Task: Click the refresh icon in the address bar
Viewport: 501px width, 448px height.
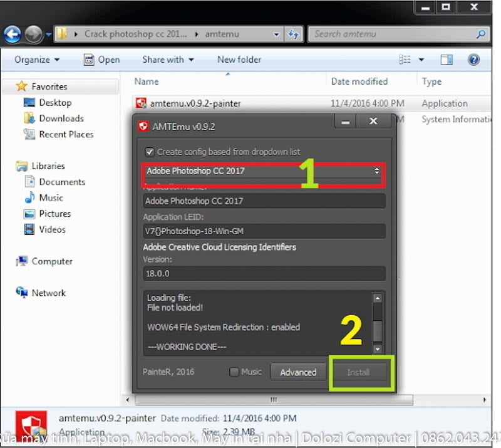Action: coord(294,34)
